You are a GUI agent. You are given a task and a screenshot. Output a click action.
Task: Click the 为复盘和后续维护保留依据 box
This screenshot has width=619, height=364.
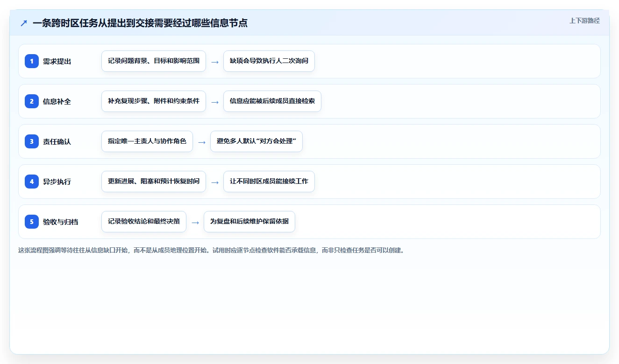pos(249,222)
